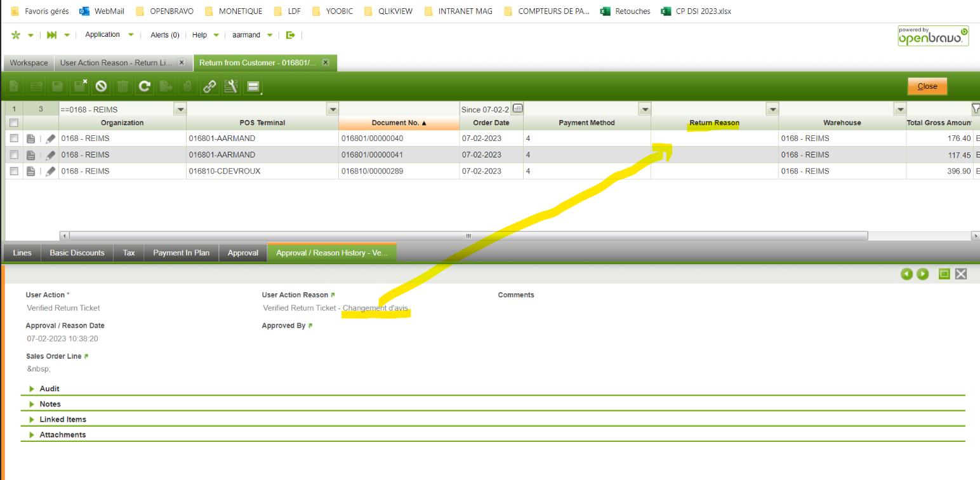Go to next record with green arrow
The image size is (980, 480).
click(922, 274)
